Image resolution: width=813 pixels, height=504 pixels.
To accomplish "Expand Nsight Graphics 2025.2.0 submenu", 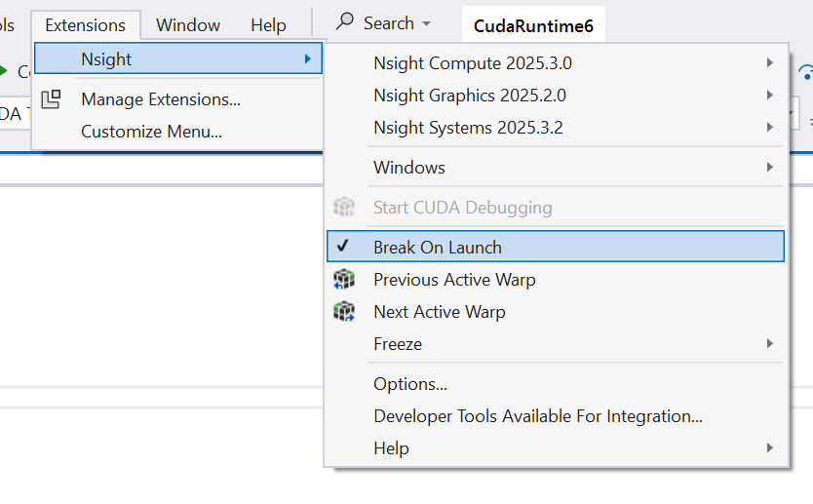I will pyautogui.click(x=555, y=95).
